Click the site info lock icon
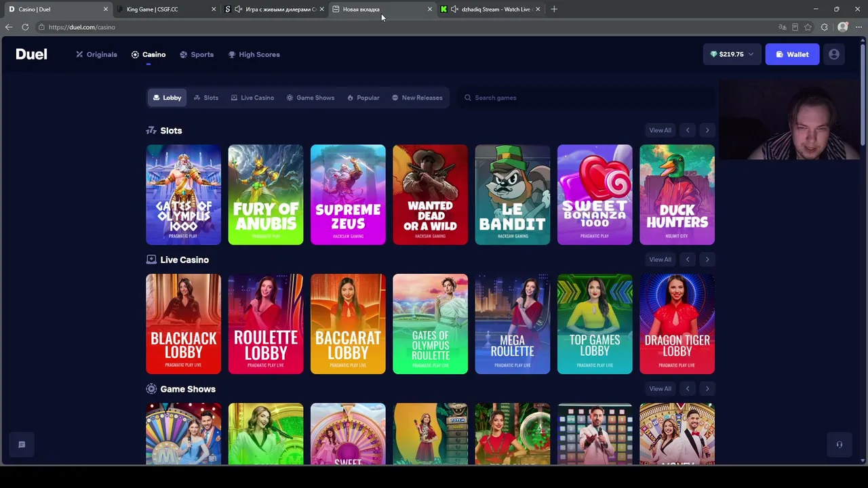The image size is (868, 488). click(41, 27)
